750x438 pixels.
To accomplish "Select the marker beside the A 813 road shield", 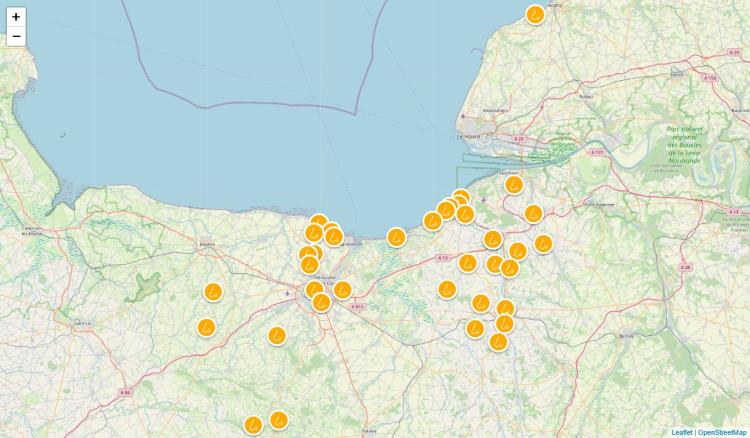I will click(342, 290).
